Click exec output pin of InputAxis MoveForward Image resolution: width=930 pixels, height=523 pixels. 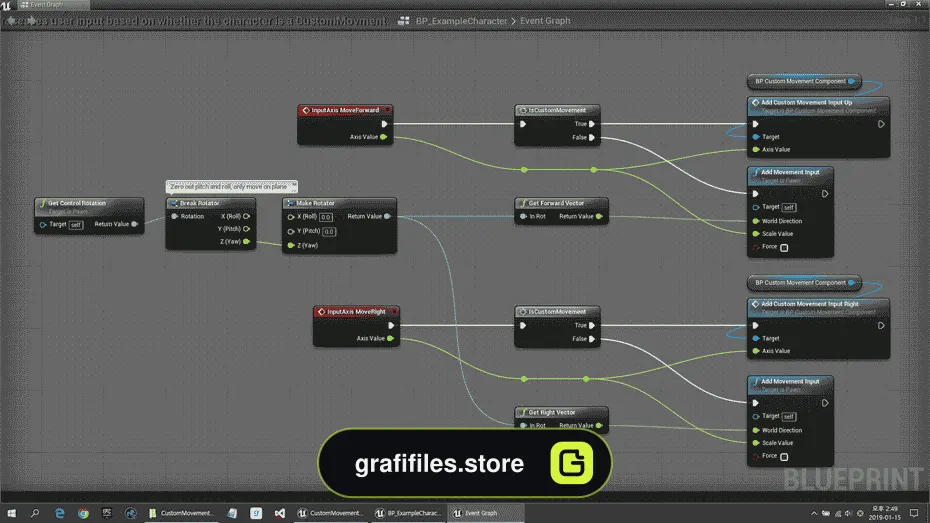[x=384, y=124]
